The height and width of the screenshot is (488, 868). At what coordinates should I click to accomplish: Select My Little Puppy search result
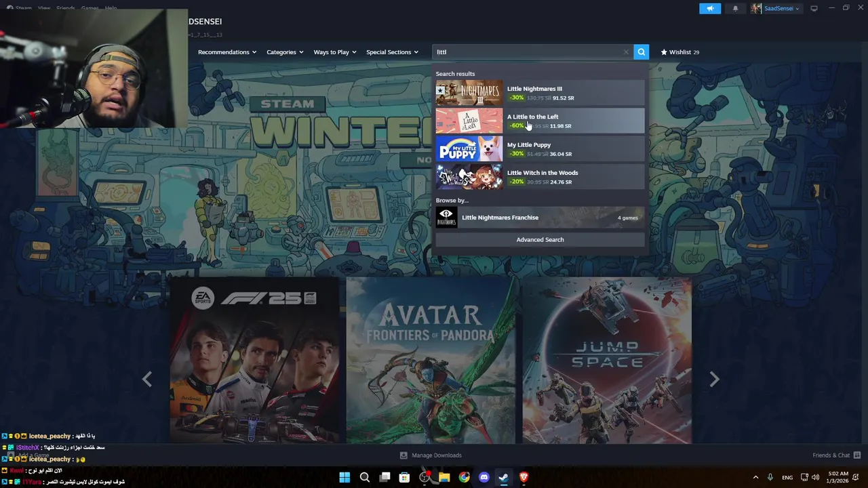click(540, 149)
